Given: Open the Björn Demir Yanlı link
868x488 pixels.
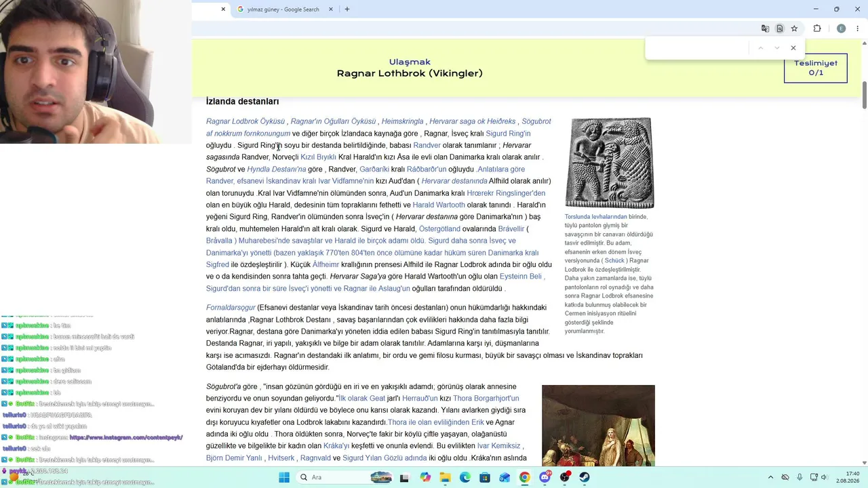Looking at the screenshot, I should pos(234,458).
